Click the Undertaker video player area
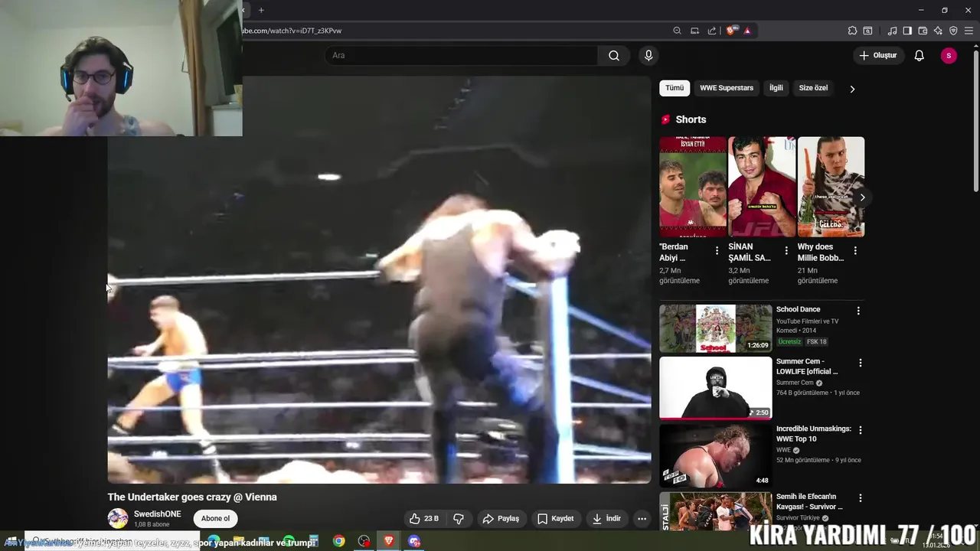 [379, 279]
